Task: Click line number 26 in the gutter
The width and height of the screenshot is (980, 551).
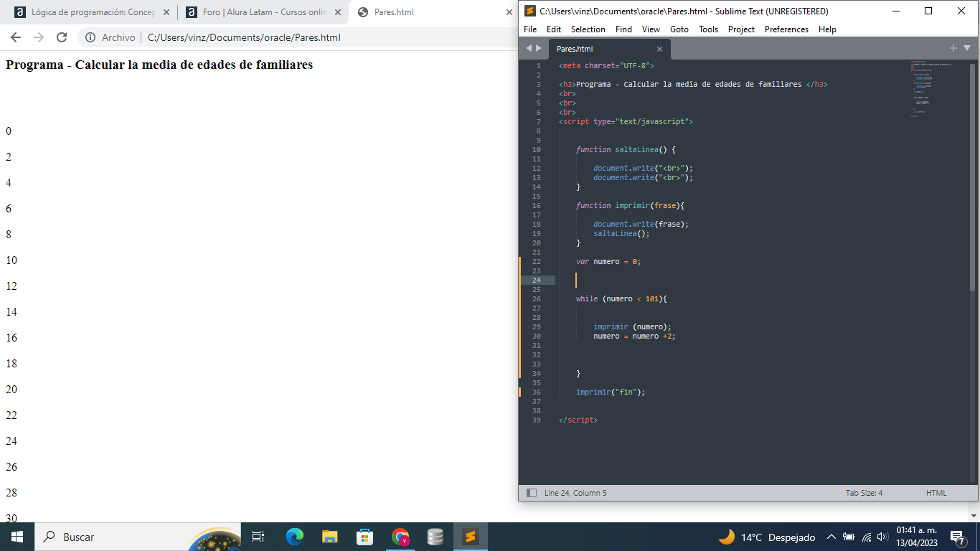Action: pos(537,298)
